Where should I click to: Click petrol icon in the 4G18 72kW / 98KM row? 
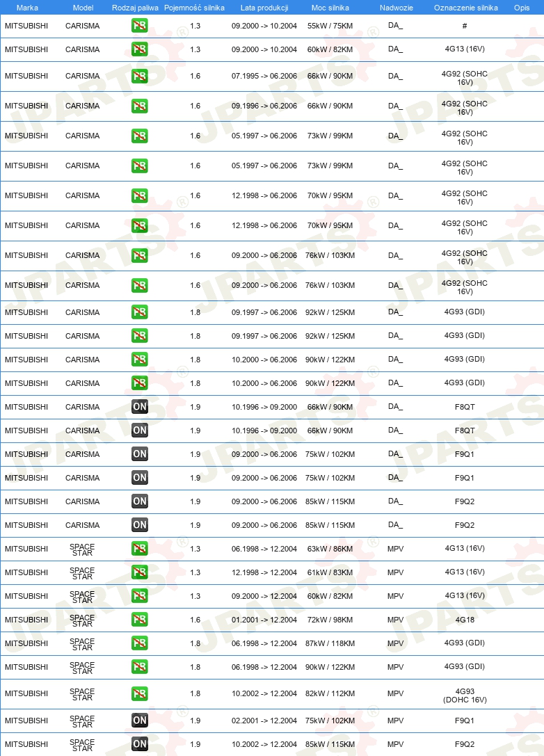pyautogui.click(x=139, y=620)
